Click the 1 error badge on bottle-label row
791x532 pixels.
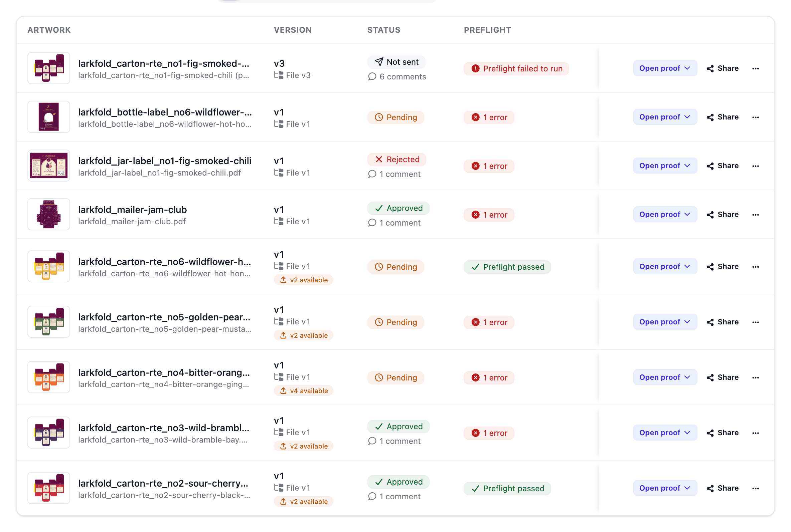(488, 117)
